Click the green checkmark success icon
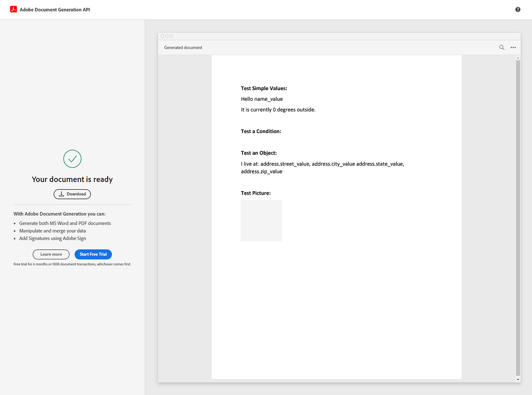This screenshot has width=532, height=395. 72,159
